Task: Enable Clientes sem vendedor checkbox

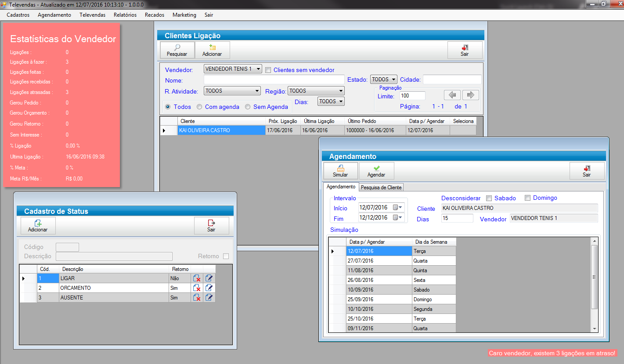Action: point(268,70)
